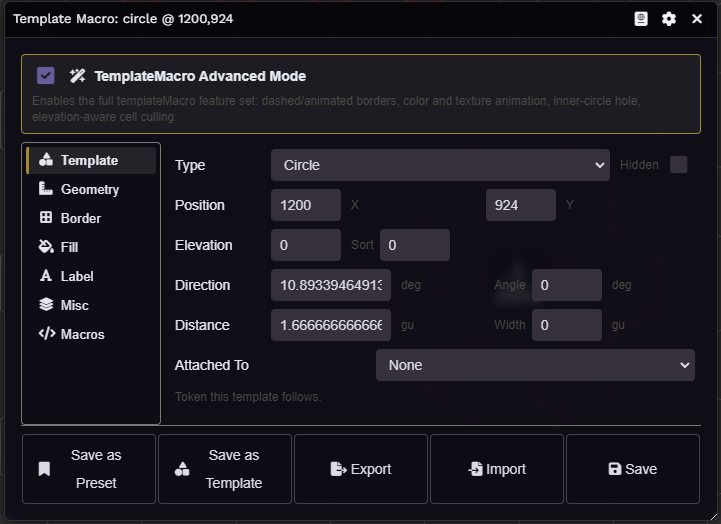Click the 'Token this template follows.' hint text
This screenshot has width=721, height=524.
click(x=248, y=397)
